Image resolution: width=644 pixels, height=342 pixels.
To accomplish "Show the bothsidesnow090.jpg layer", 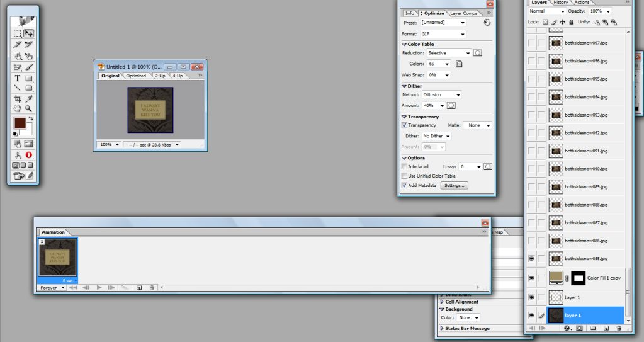I will point(531,169).
